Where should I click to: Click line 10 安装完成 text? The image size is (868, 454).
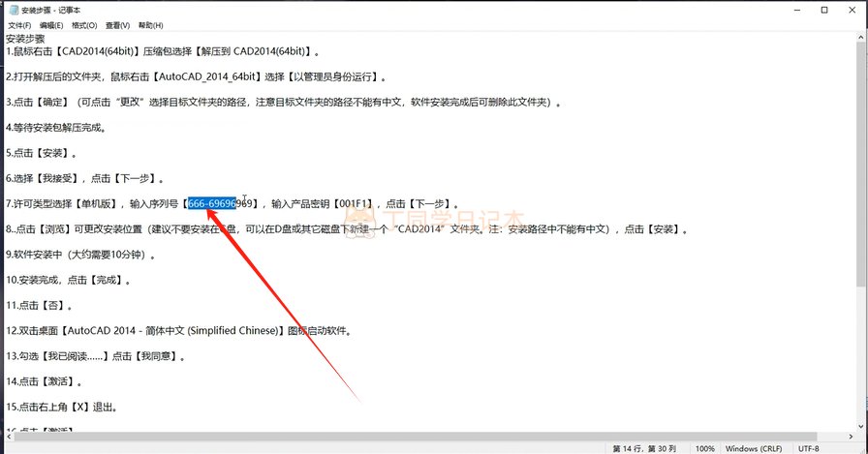68,280
